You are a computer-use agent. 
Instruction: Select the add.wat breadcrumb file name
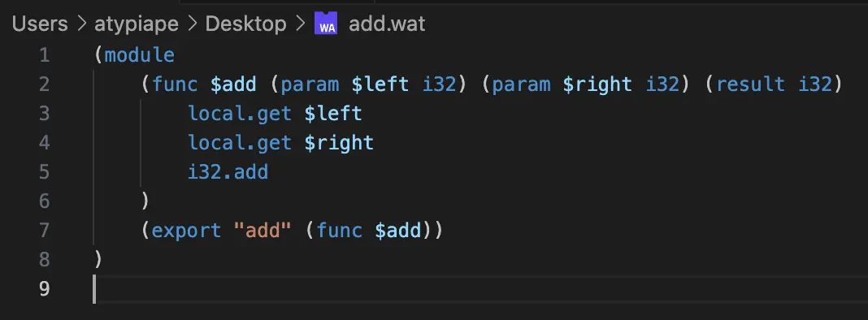(x=387, y=24)
